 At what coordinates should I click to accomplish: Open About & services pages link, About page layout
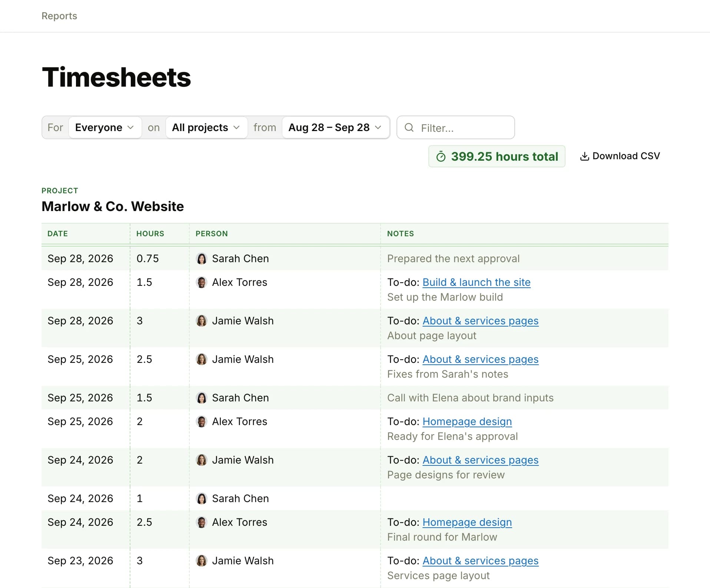point(481,321)
